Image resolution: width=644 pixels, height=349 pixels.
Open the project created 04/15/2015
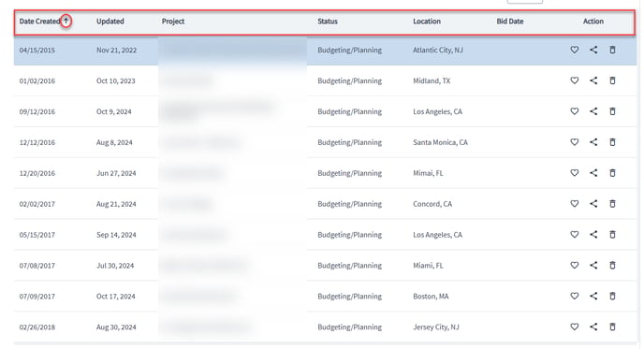point(232,50)
